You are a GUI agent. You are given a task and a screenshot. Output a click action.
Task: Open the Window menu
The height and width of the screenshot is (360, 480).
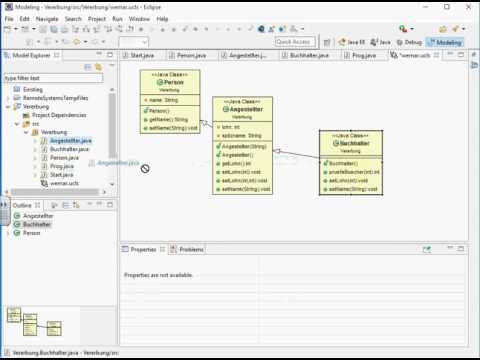click(139, 19)
